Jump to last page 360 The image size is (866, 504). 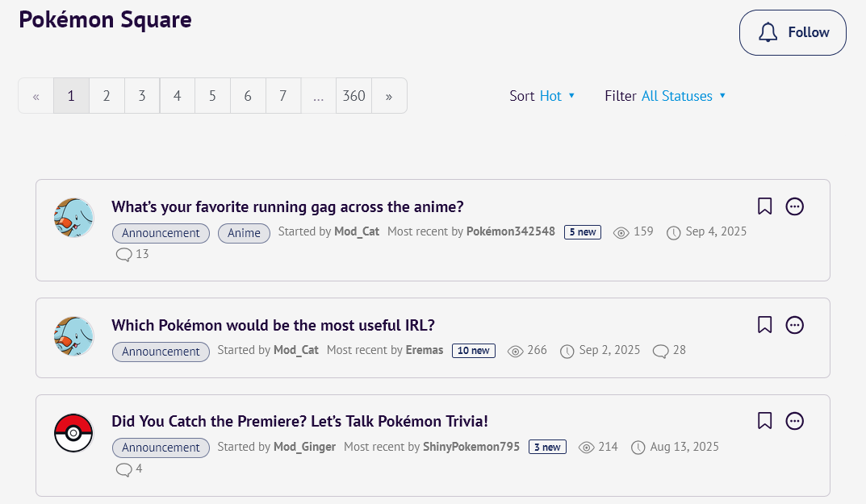(354, 96)
